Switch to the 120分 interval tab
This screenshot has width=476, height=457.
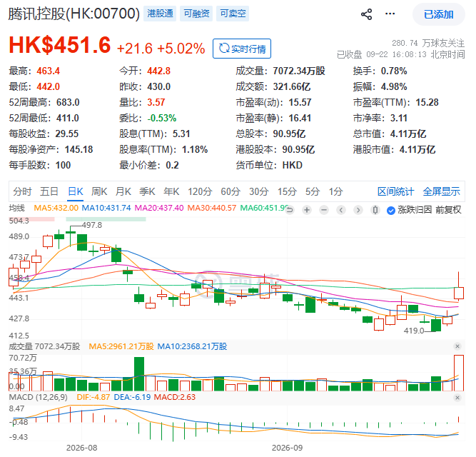[199, 191]
